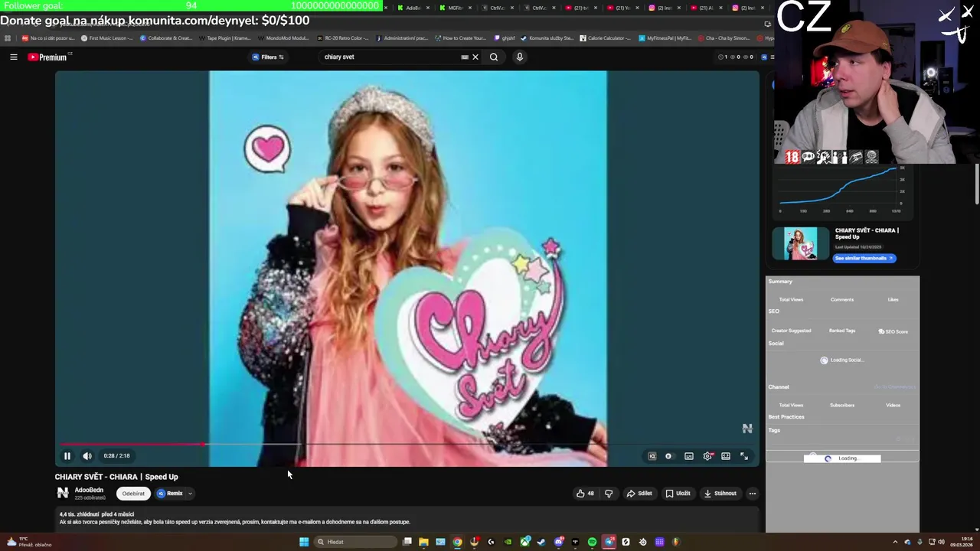Mute the video volume

87,456
